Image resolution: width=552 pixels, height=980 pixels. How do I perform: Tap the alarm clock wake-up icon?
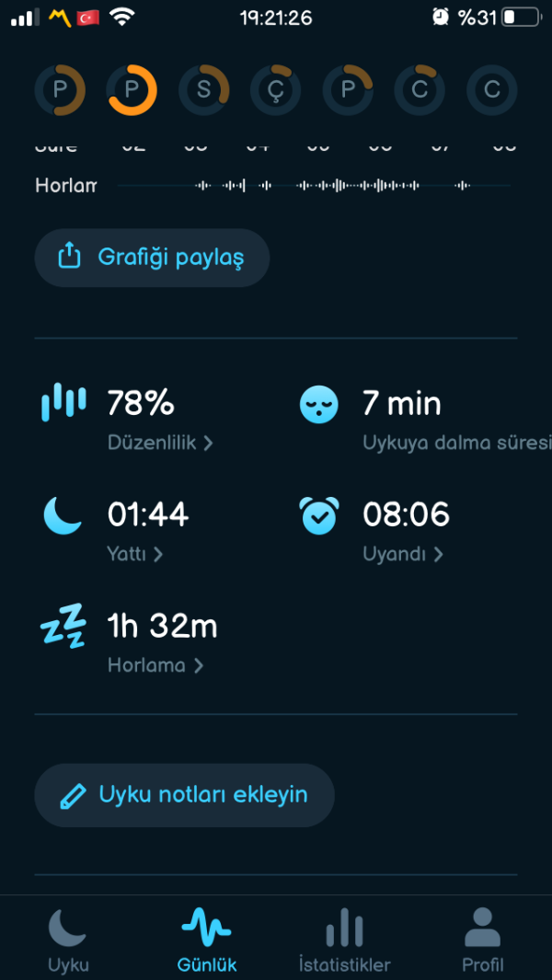319,515
